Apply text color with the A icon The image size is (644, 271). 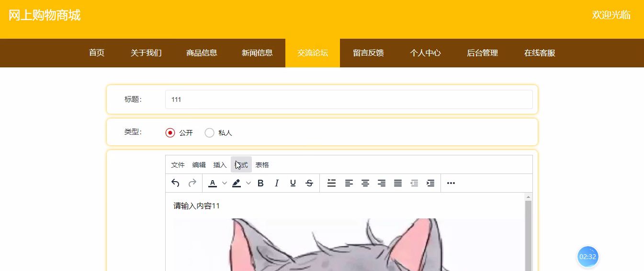213,183
